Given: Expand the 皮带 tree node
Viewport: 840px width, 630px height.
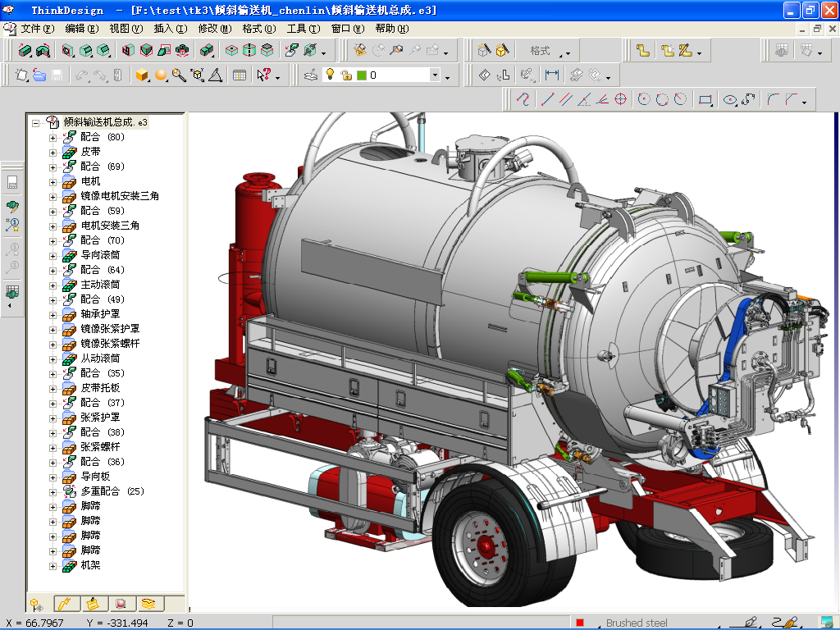Looking at the screenshot, I should coord(53,152).
